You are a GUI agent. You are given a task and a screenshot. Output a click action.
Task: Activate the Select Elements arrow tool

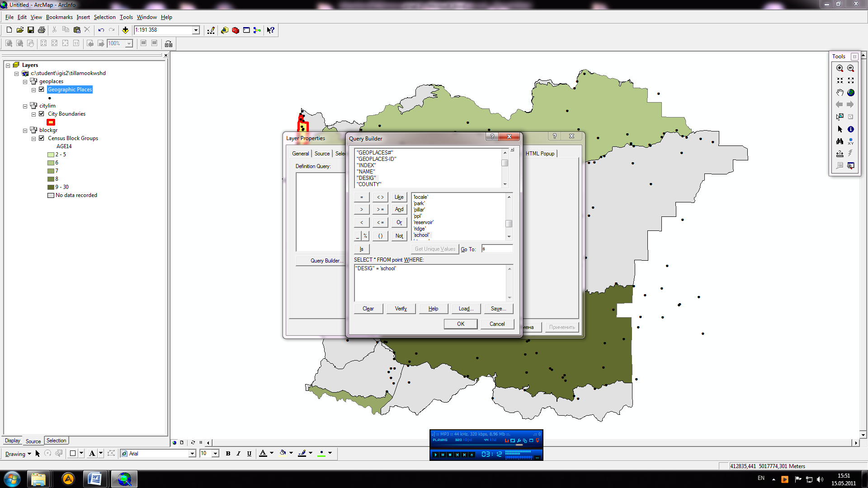click(840, 129)
